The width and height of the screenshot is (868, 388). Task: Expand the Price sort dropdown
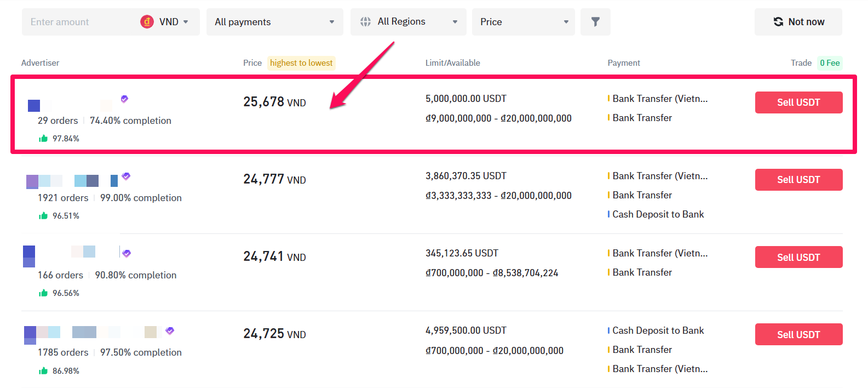(x=523, y=22)
